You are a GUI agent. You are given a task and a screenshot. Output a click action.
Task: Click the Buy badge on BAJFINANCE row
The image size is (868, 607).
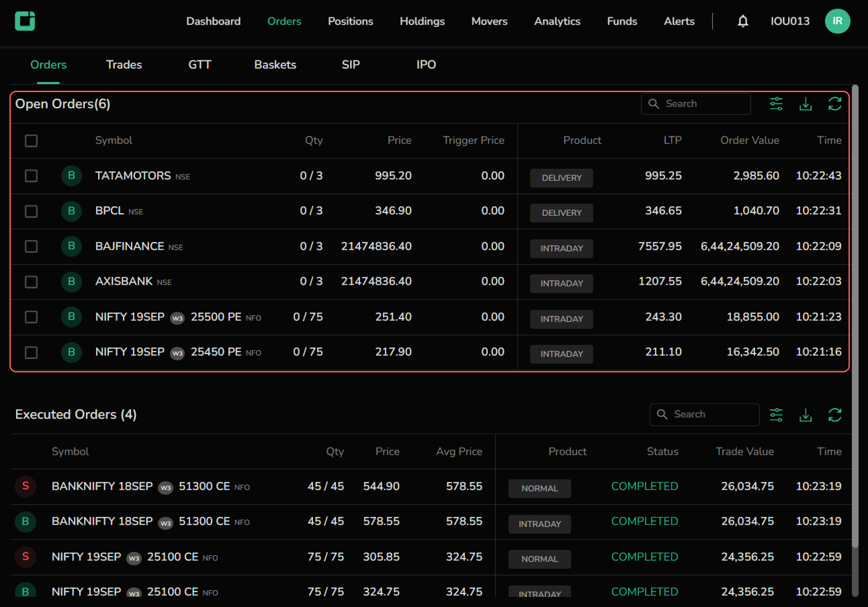click(72, 246)
